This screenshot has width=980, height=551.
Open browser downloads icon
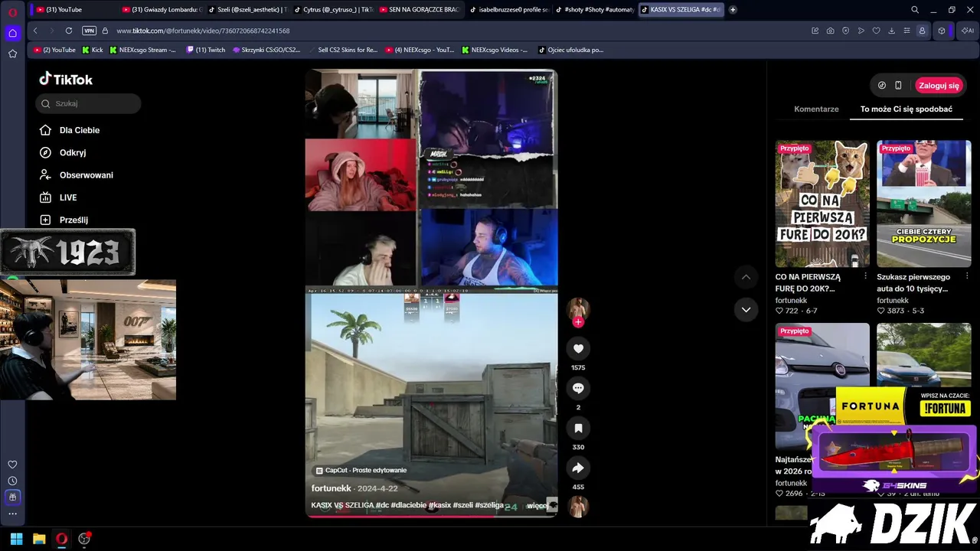click(x=891, y=31)
